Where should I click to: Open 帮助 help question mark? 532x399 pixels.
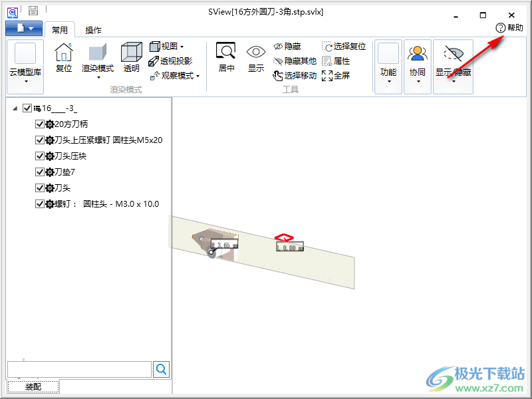click(509, 28)
